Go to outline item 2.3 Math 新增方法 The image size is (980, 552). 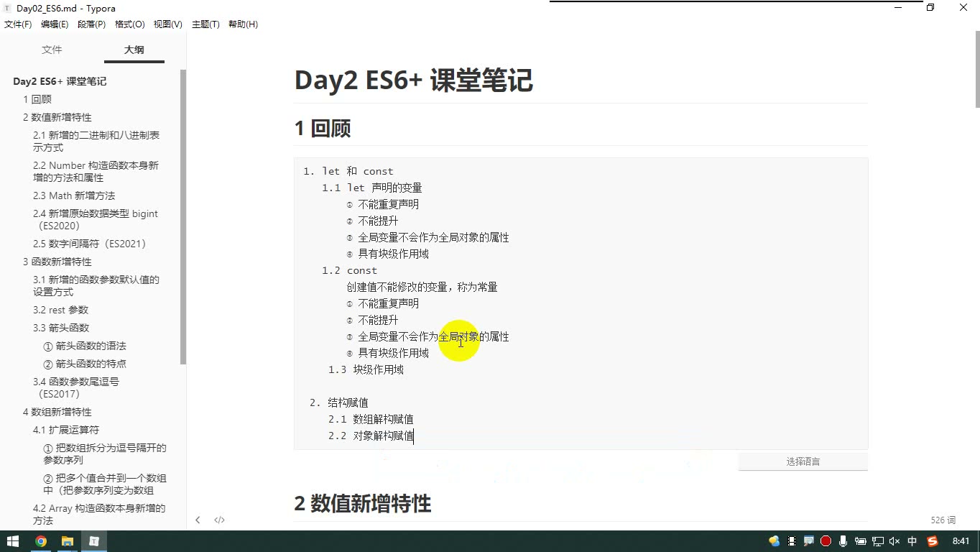pyautogui.click(x=74, y=195)
